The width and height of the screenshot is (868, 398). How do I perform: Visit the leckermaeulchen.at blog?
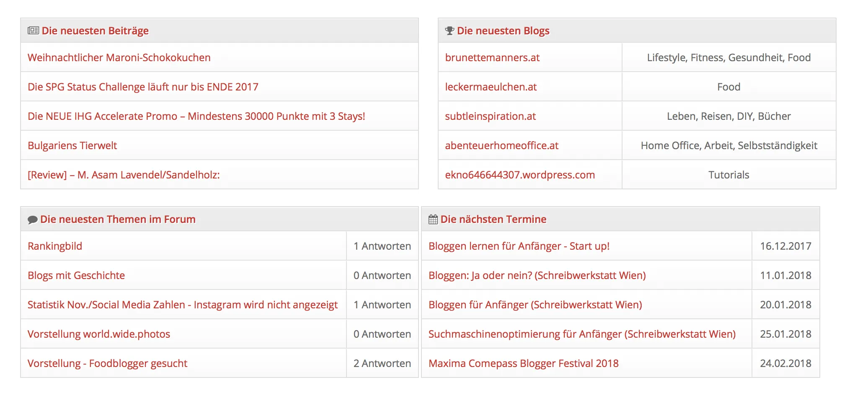coord(491,87)
